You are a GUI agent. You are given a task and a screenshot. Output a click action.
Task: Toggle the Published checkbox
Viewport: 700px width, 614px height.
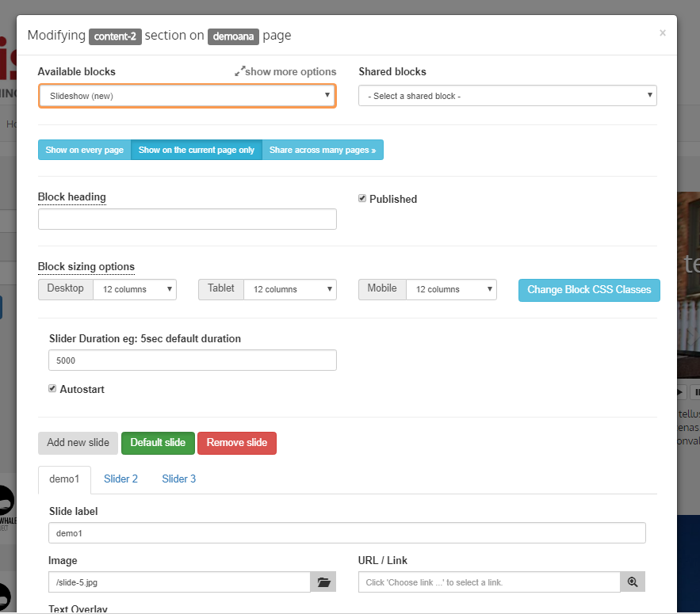click(362, 198)
